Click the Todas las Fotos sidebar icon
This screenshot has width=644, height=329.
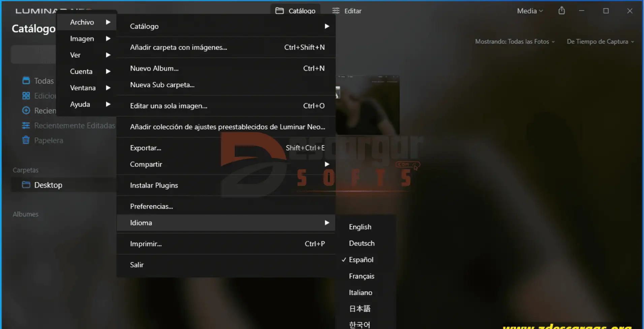click(x=26, y=81)
